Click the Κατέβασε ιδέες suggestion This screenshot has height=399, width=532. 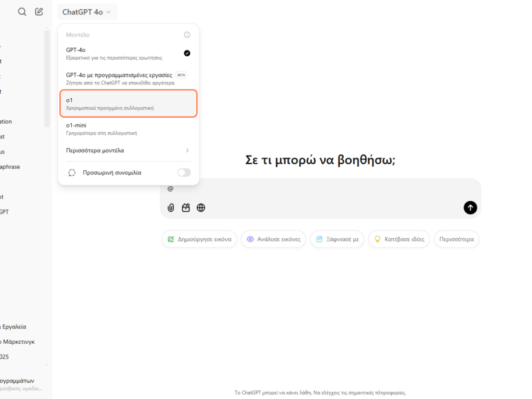click(x=399, y=239)
